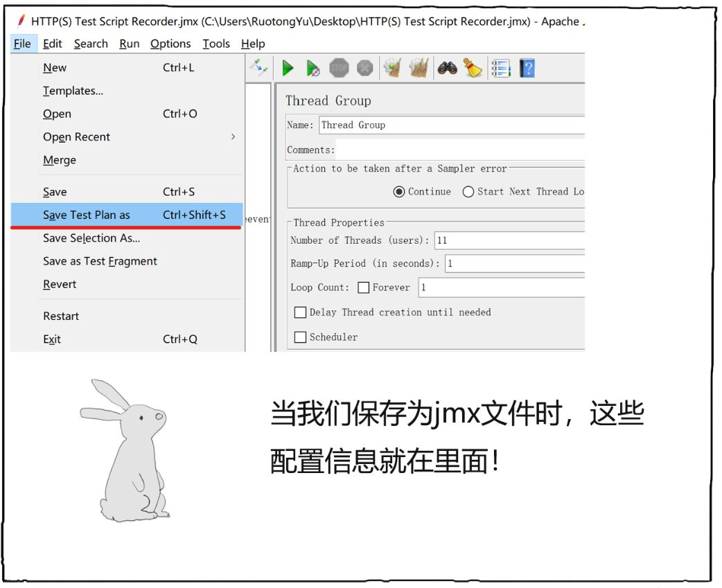Choose Merge menu entry
The width and height of the screenshot is (722, 588).
[127, 160]
